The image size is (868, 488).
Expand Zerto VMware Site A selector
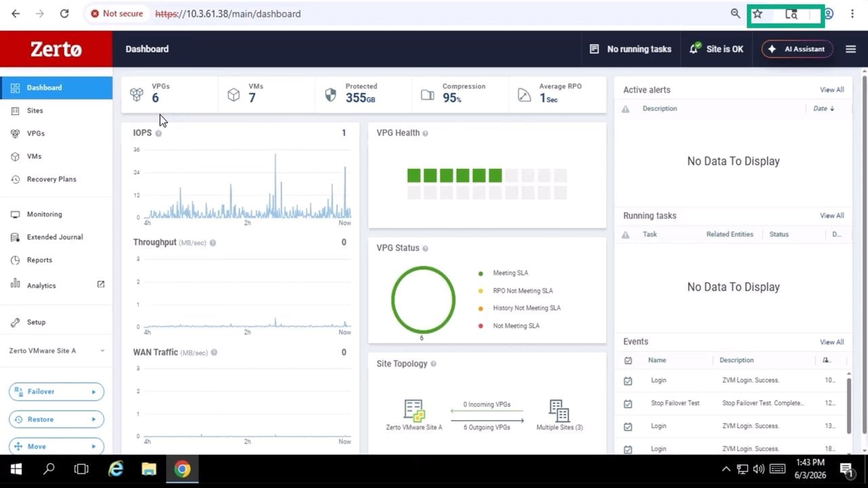(x=56, y=351)
